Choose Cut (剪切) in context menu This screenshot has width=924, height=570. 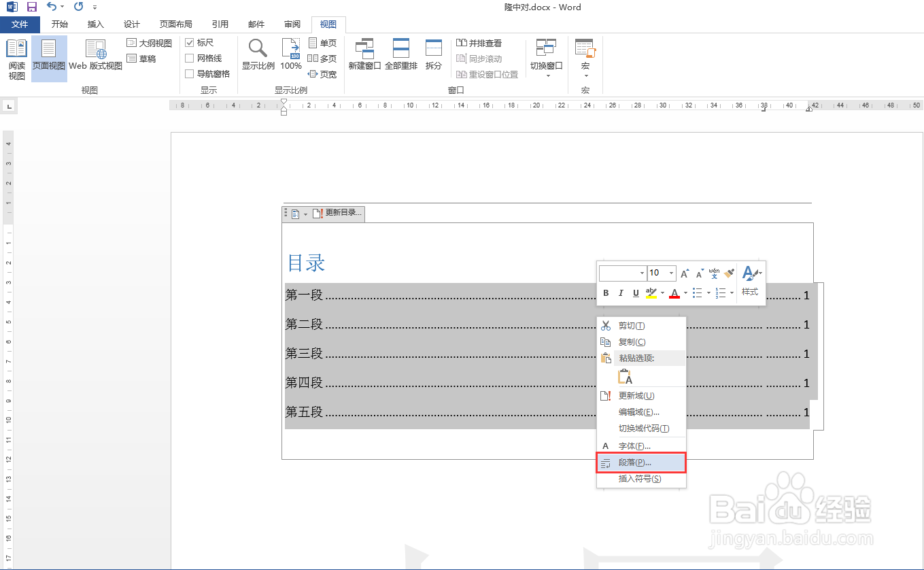pyautogui.click(x=641, y=326)
